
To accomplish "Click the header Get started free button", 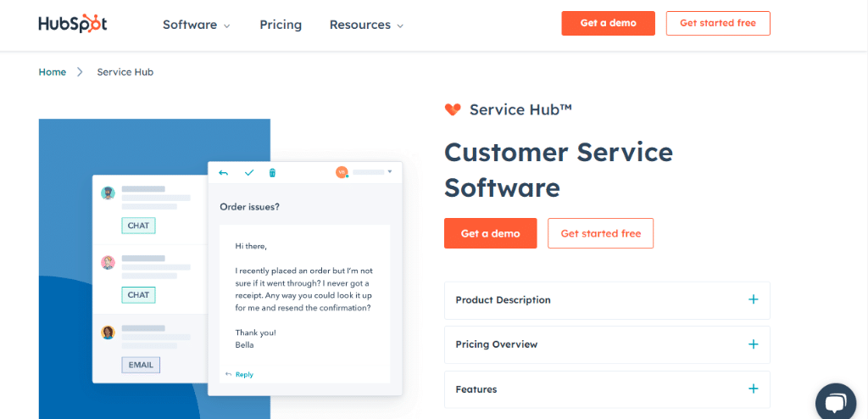I will click(718, 23).
